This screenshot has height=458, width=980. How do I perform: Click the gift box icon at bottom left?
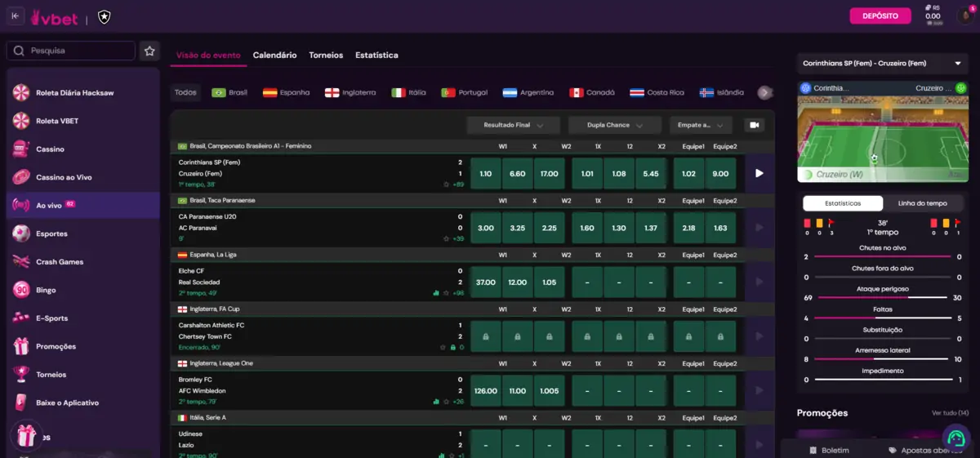pyautogui.click(x=26, y=436)
